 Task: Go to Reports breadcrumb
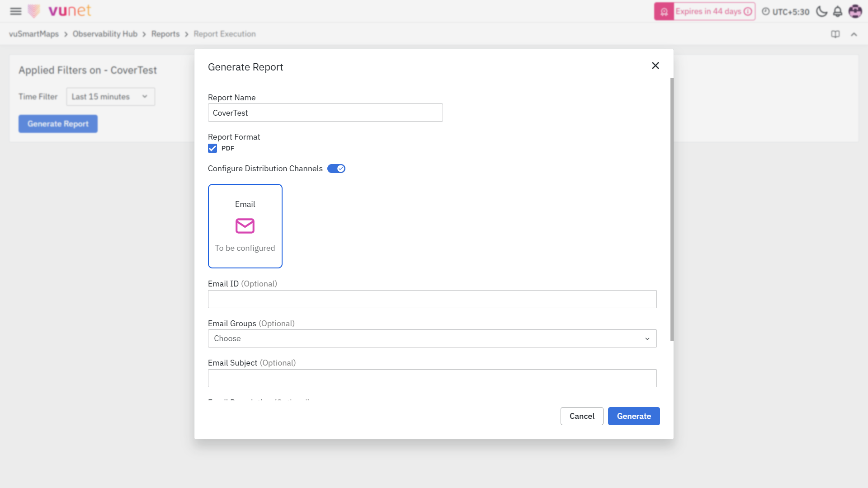coord(165,34)
